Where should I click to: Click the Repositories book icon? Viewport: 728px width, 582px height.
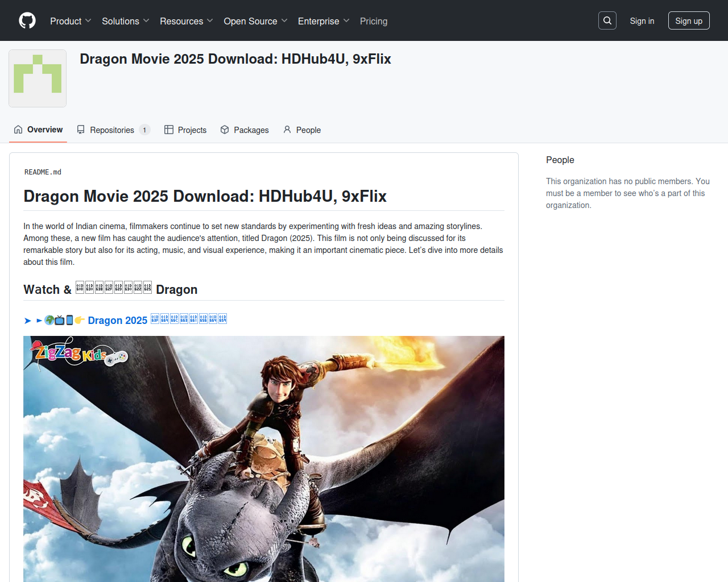pyautogui.click(x=81, y=130)
